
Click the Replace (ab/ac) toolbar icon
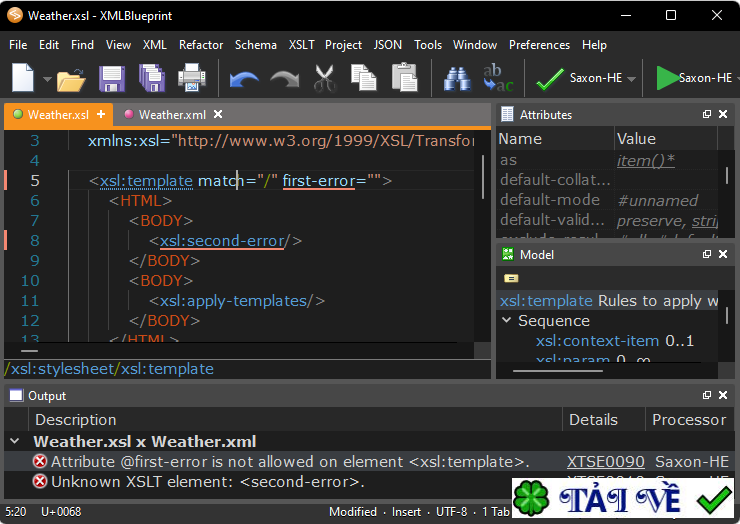tap(497, 78)
